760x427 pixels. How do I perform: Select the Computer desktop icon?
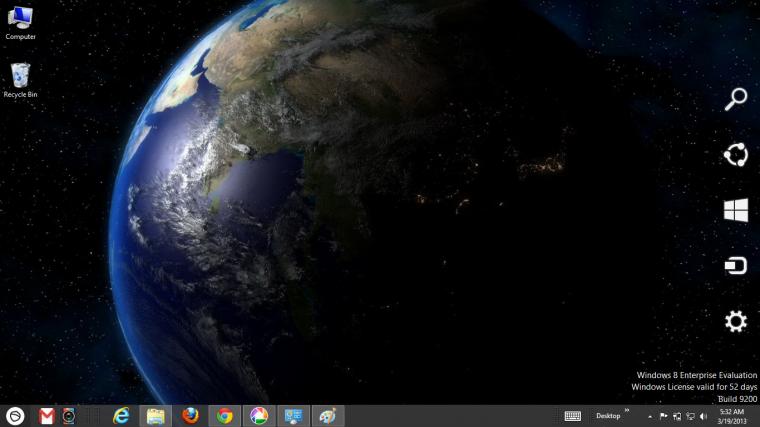click(x=20, y=23)
